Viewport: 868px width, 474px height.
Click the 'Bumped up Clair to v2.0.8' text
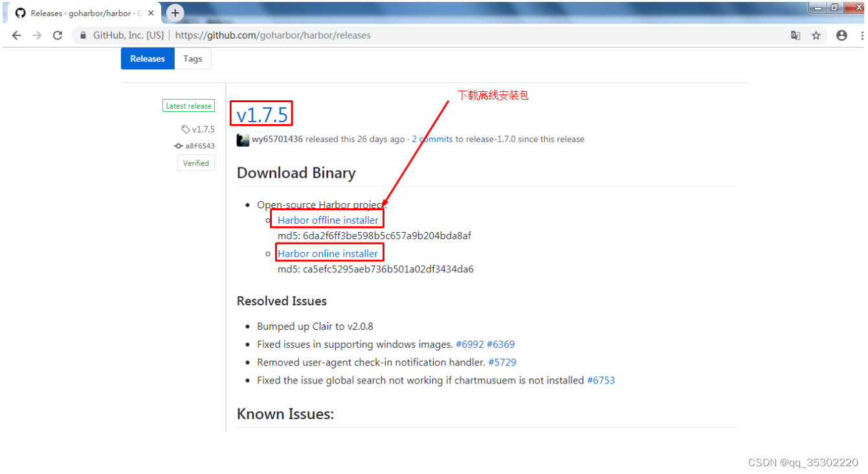tap(315, 327)
